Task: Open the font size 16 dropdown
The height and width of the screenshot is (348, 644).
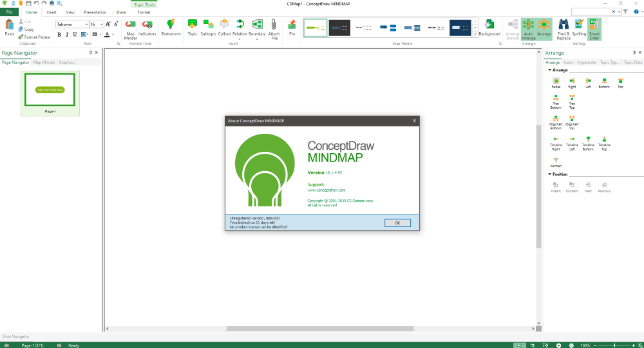Action: point(102,24)
